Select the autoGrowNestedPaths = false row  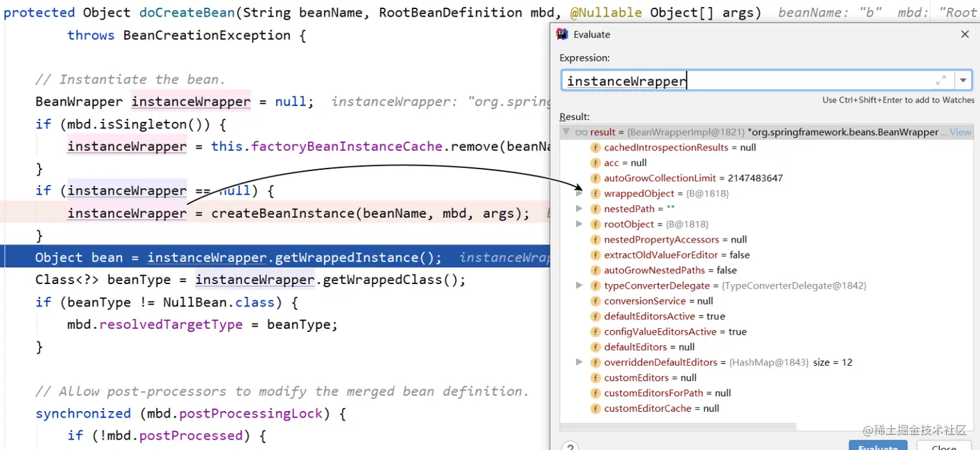(766, 270)
